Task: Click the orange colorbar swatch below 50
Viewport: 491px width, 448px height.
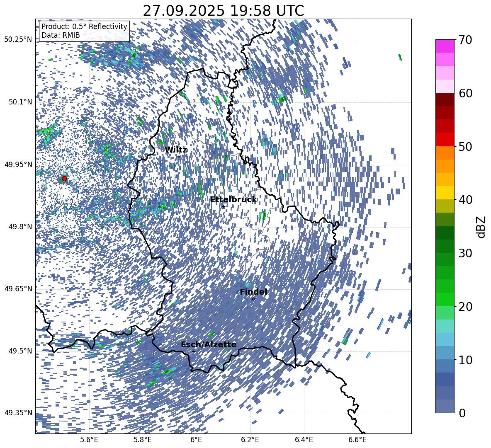Action: [x=445, y=153]
